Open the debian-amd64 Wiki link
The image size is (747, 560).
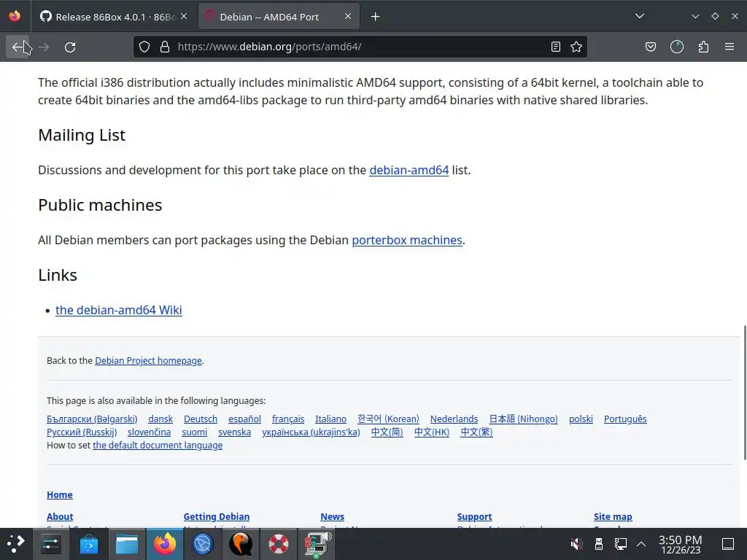pyautogui.click(x=119, y=310)
